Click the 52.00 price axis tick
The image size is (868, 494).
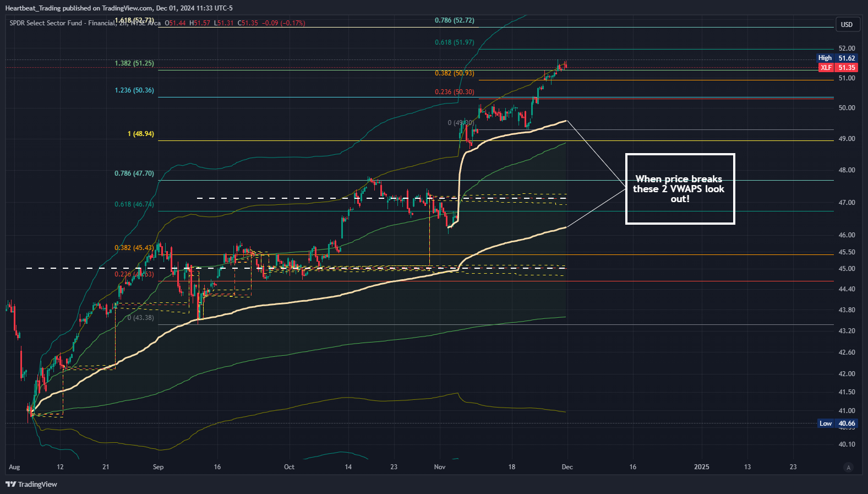pos(847,48)
